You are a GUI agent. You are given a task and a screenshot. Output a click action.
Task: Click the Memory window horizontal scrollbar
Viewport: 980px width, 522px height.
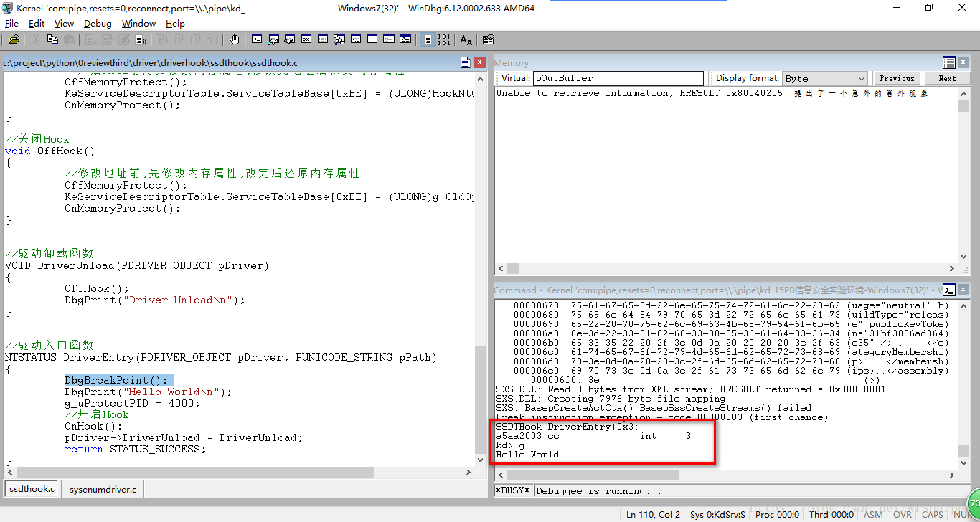725,269
